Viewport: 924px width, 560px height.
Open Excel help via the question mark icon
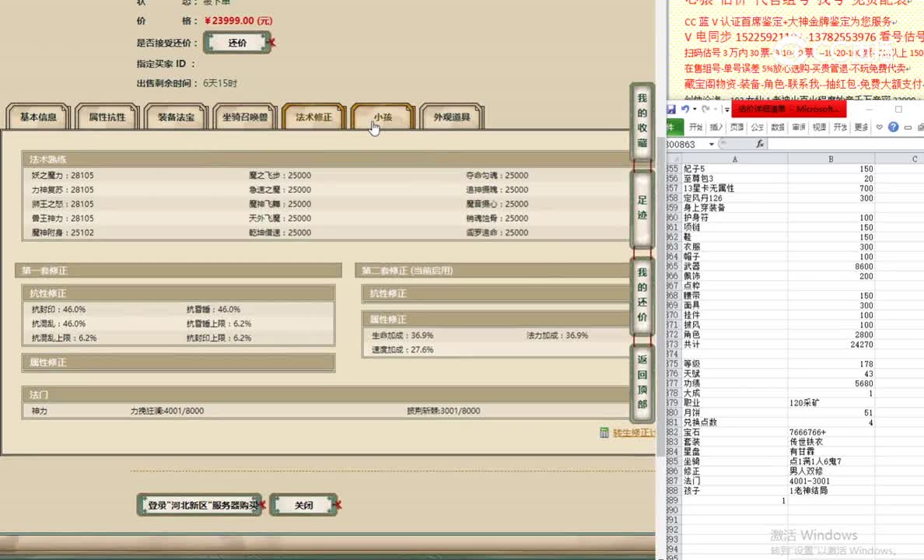(893, 128)
